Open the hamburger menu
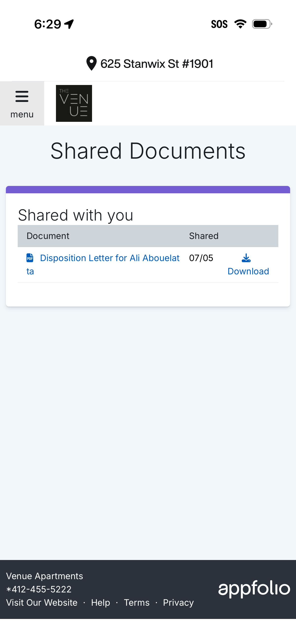The width and height of the screenshot is (296, 644). [22, 103]
